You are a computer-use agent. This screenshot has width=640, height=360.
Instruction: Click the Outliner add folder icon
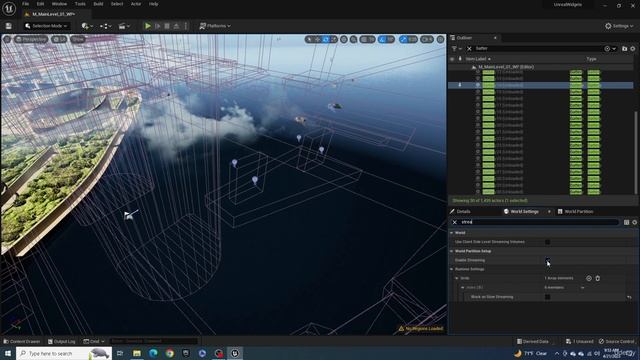pyautogui.click(x=624, y=49)
